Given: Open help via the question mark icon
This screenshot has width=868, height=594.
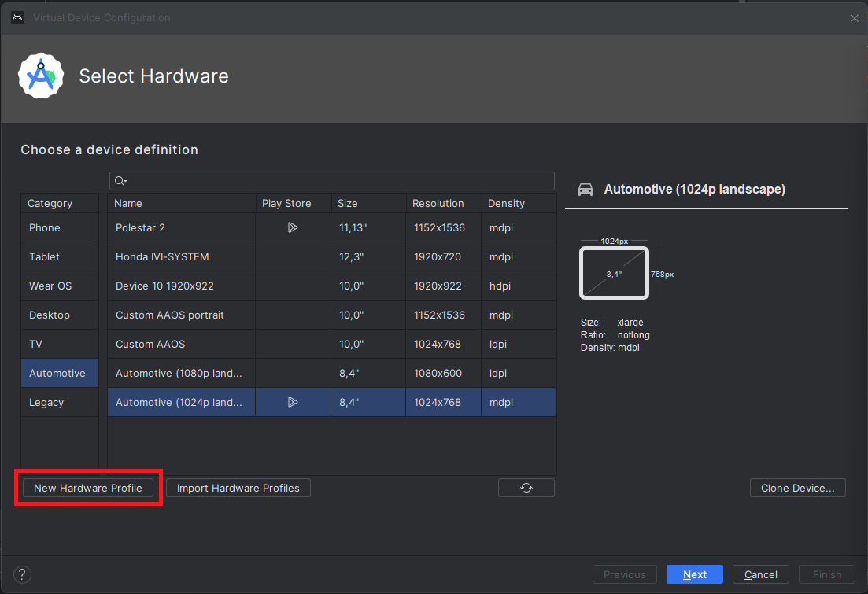Looking at the screenshot, I should (x=21, y=574).
